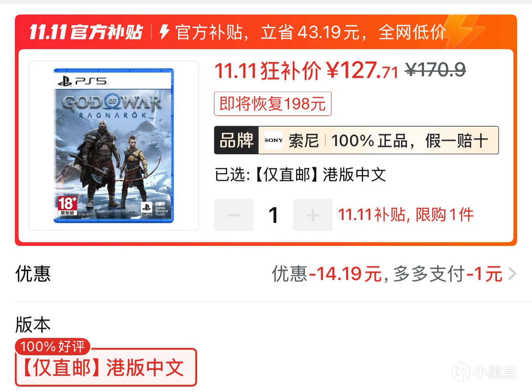Open the 品牌 brand label badge

coord(236,140)
